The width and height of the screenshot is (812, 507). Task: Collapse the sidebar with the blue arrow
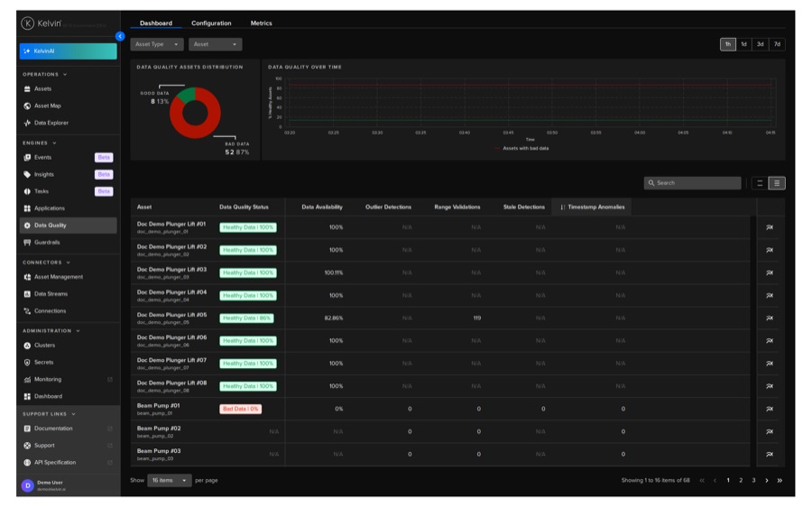coord(120,36)
